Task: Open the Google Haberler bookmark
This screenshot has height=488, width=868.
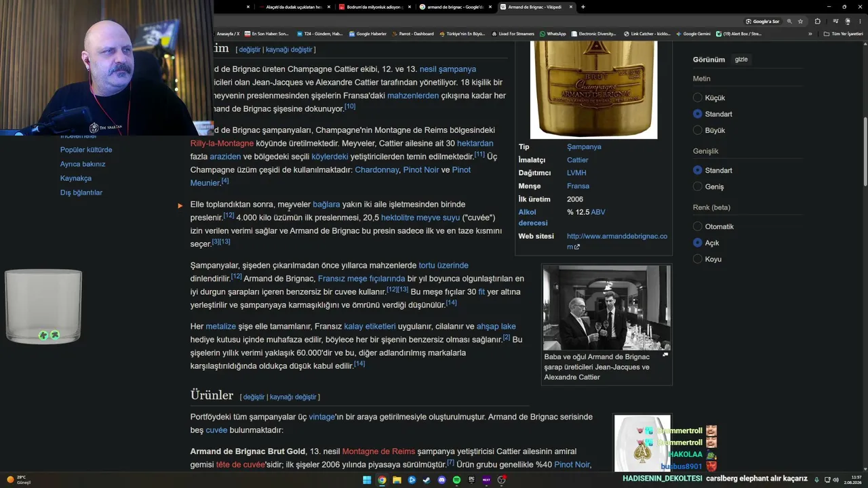Action: 368,34
